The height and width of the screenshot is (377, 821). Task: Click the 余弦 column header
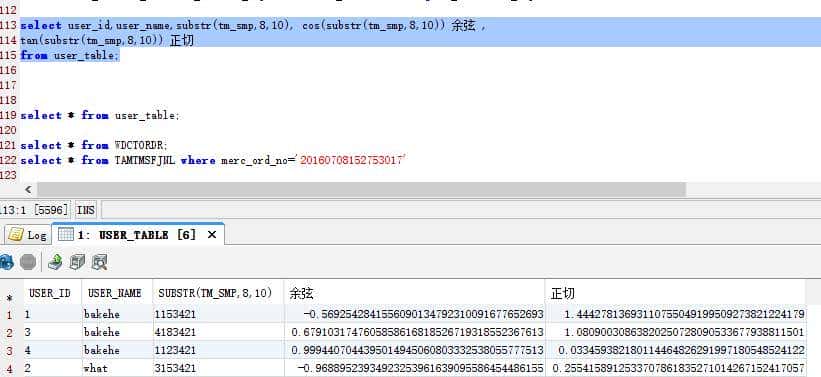click(x=414, y=293)
